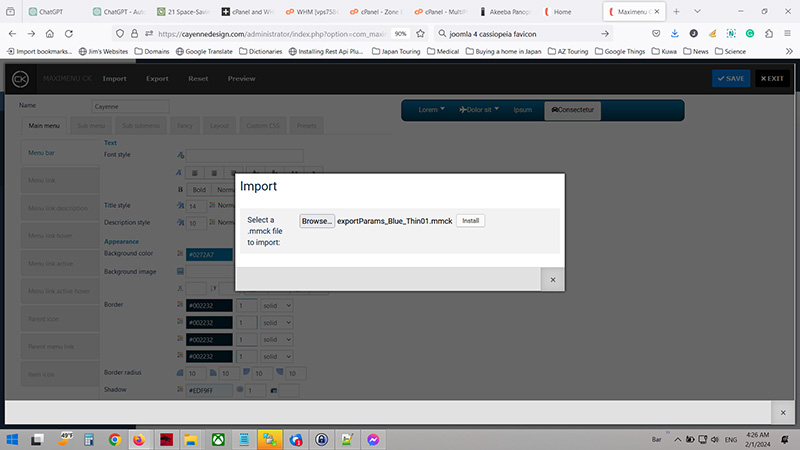Click the Browse button to choose a file
This screenshot has width=800, height=450.
click(x=316, y=220)
